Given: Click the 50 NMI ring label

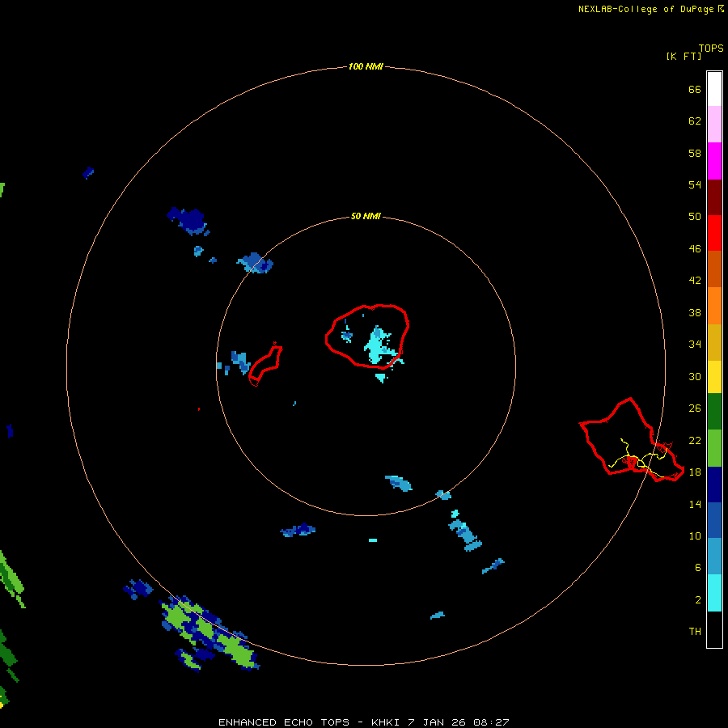Looking at the screenshot, I should pos(366,216).
